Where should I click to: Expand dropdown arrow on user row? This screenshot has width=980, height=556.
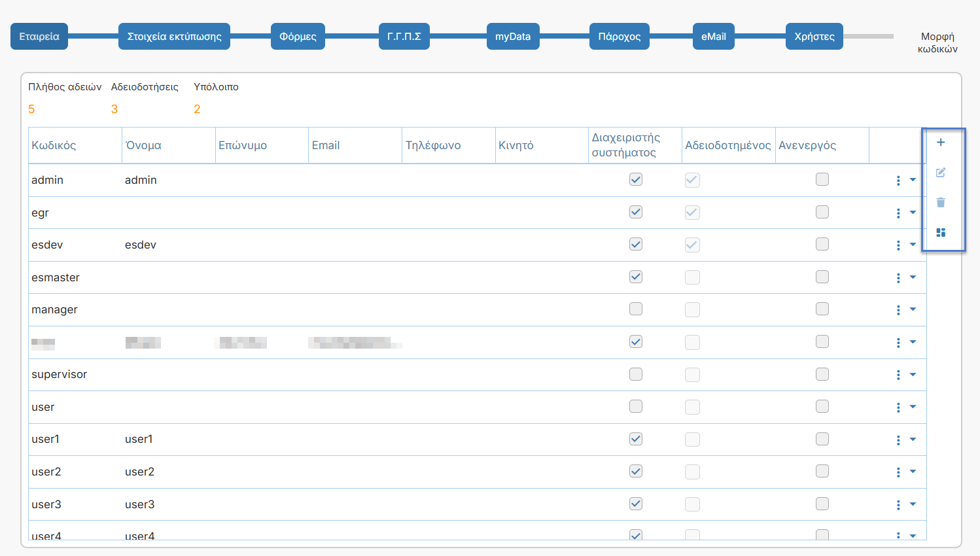click(913, 407)
